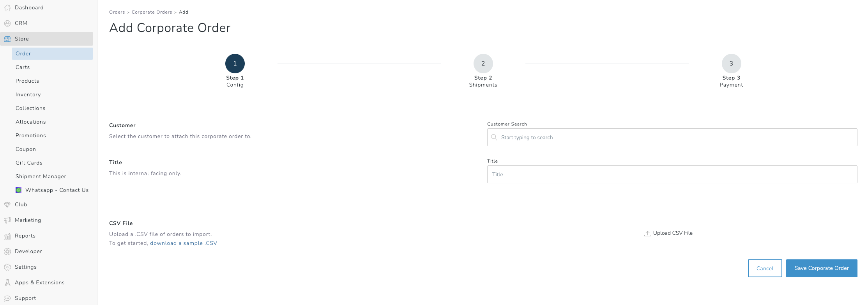Click the Dashboard house icon
The image size is (868, 305).
pyautogui.click(x=7, y=8)
